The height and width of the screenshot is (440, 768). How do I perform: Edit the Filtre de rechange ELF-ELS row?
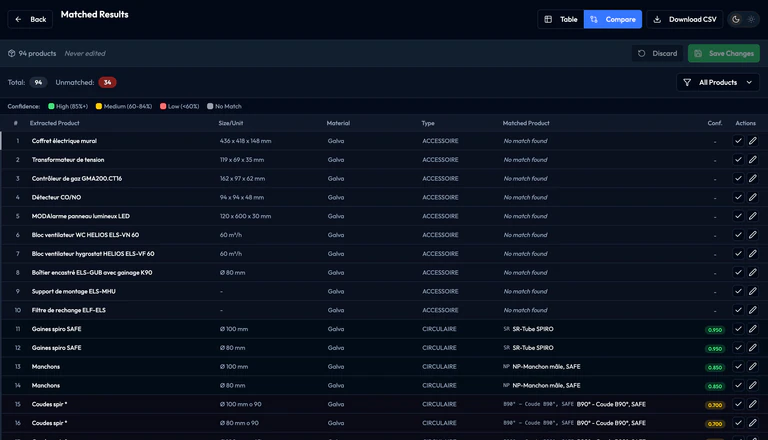coord(753,310)
